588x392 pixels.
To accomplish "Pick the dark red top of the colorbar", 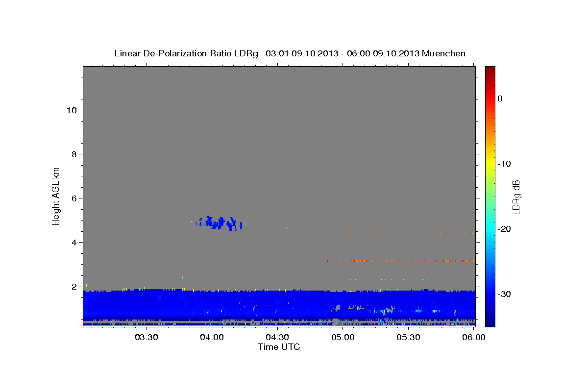I will pyautogui.click(x=490, y=70).
